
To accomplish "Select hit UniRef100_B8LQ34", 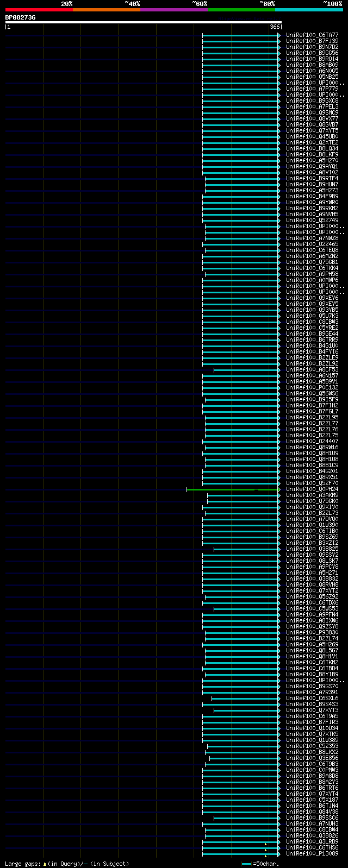I will pos(312,149).
